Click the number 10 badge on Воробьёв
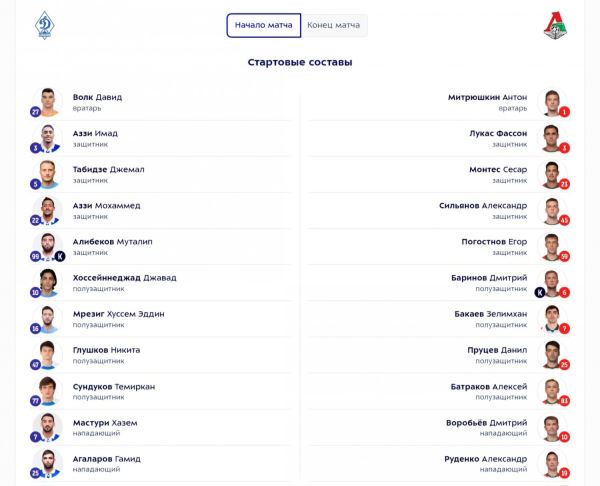The height and width of the screenshot is (486, 600). (564, 436)
